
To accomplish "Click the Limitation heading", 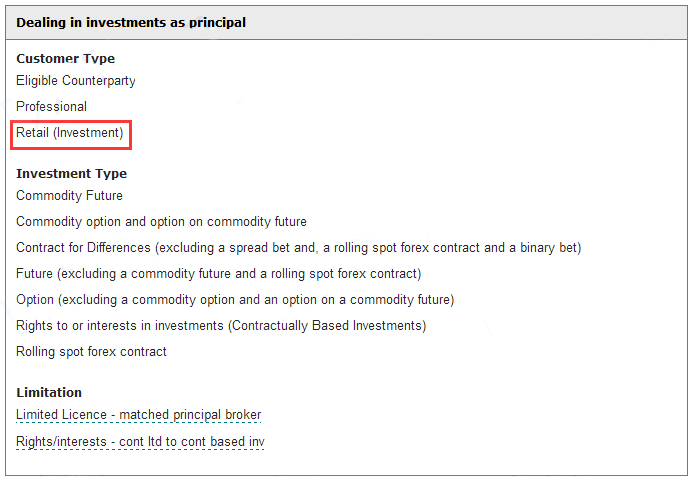I will 49,392.
